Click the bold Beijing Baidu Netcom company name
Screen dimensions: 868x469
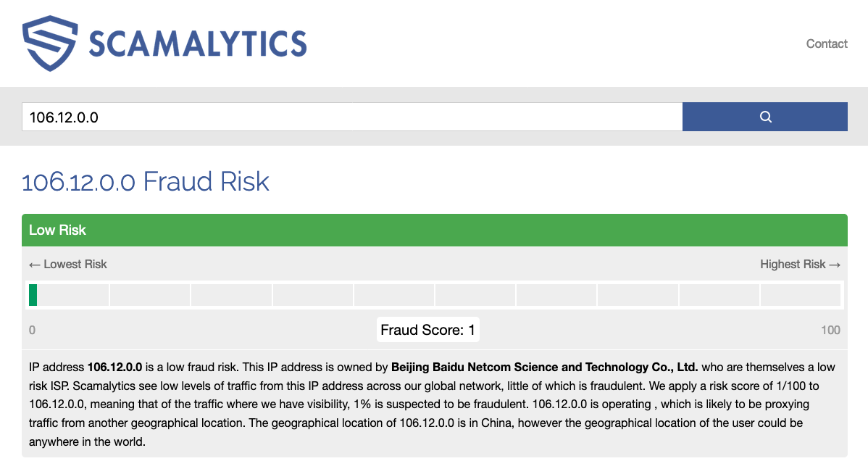click(x=544, y=368)
